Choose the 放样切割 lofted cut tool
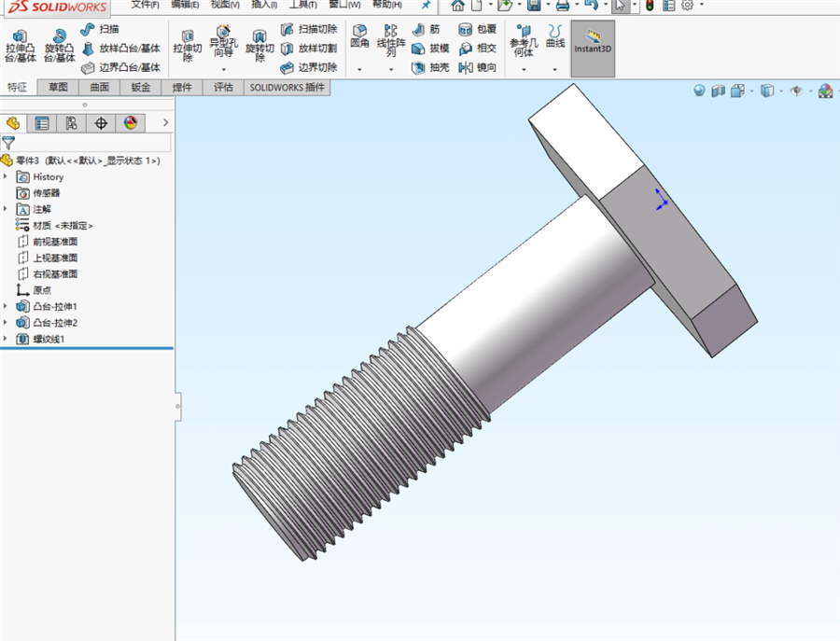Image resolution: width=840 pixels, height=641 pixels. (309, 49)
